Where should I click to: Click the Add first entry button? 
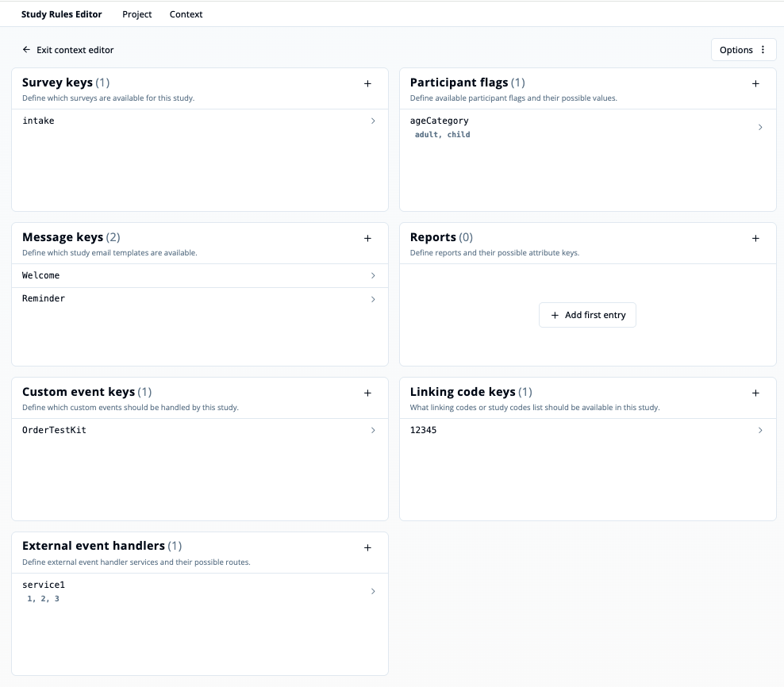[587, 315]
